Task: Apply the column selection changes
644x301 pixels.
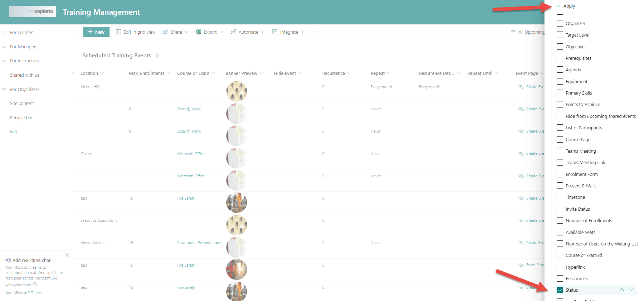Action: pyautogui.click(x=566, y=6)
